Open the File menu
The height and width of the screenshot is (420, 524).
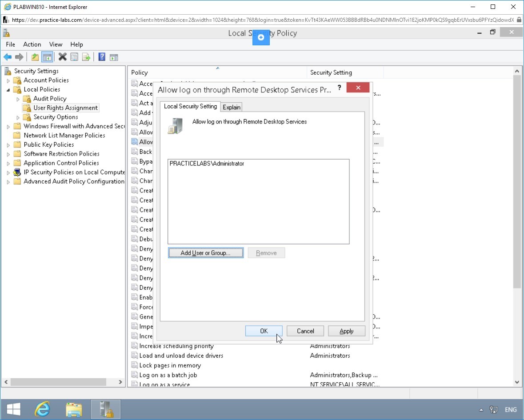click(10, 44)
